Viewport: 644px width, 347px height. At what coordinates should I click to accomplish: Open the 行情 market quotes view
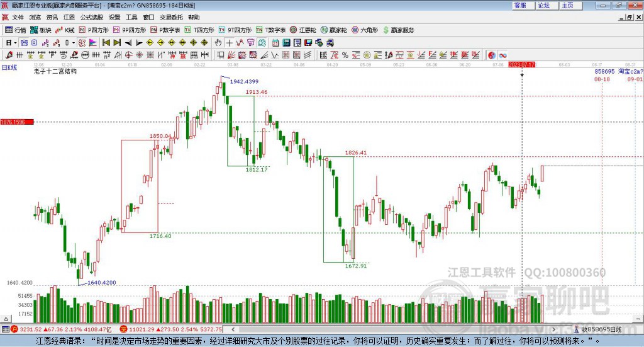click(15, 30)
